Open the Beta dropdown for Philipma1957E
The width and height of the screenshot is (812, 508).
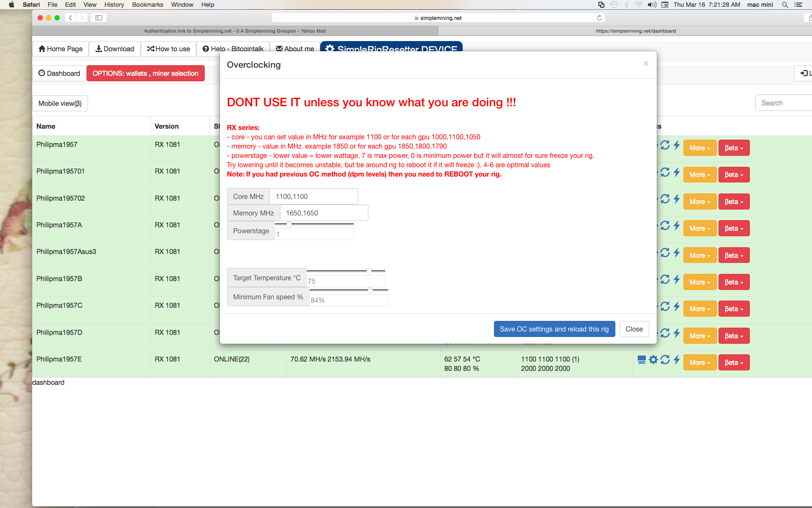[x=734, y=362]
